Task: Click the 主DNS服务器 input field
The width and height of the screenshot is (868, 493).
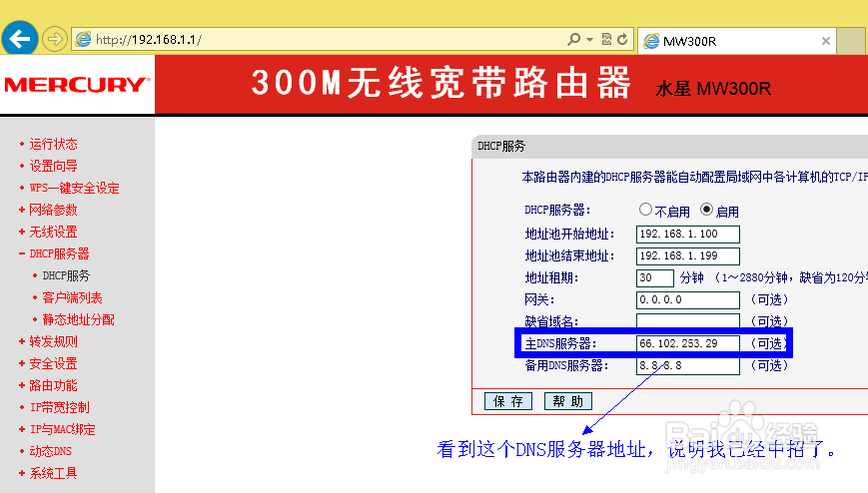Action: coord(688,343)
